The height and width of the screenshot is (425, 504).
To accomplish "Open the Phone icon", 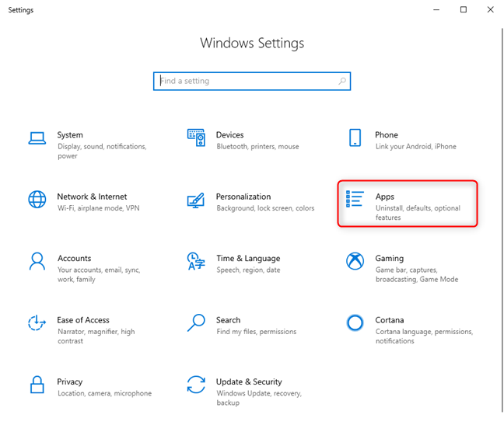I will point(355,138).
